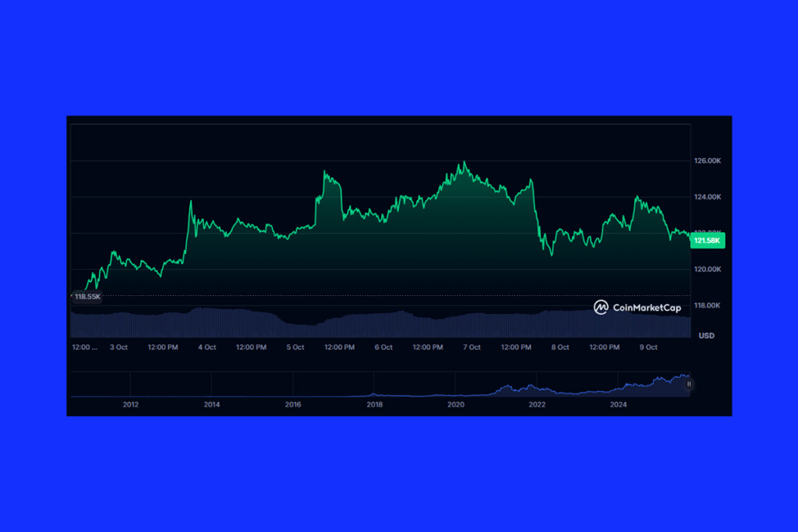Click the USD currency label
This screenshot has height=532, width=798.
706,336
